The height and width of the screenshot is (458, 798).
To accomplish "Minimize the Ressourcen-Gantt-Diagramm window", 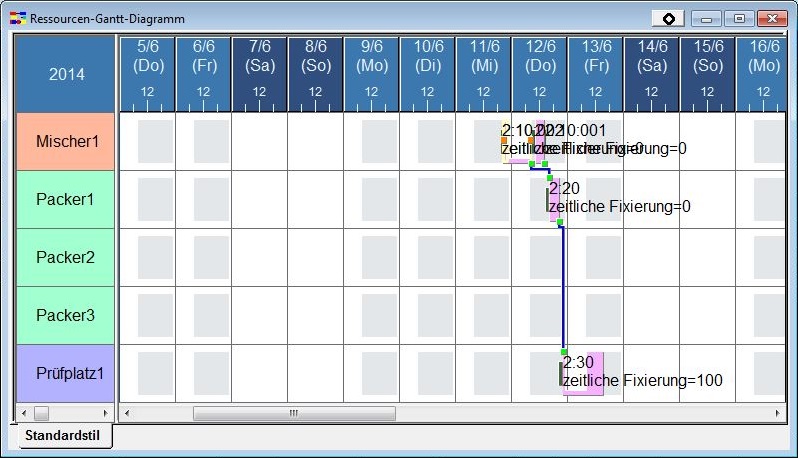I will 706,19.
